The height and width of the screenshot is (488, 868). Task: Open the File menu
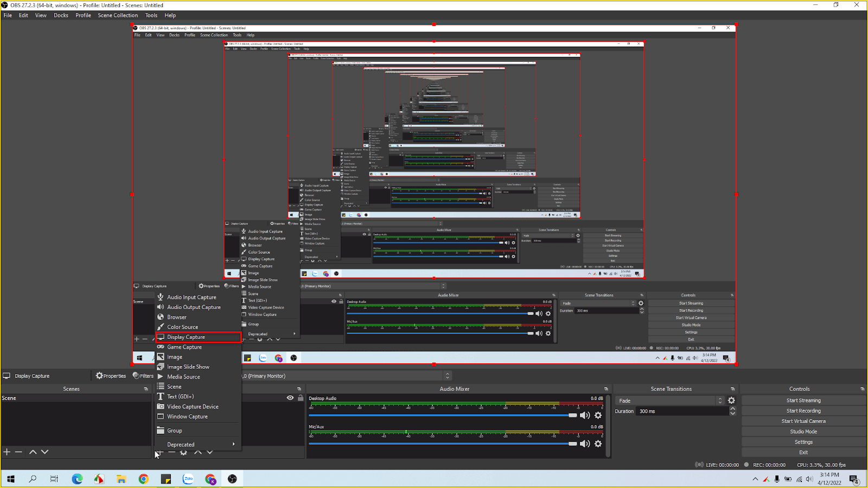click(x=8, y=15)
